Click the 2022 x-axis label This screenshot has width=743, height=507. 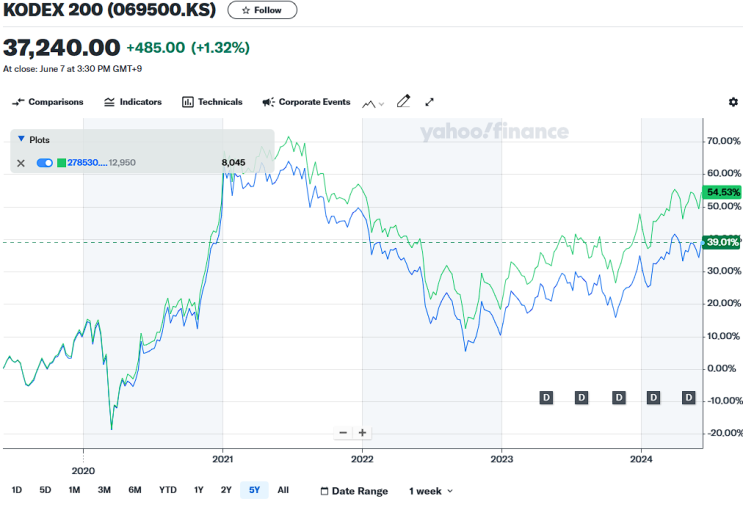tap(362, 459)
